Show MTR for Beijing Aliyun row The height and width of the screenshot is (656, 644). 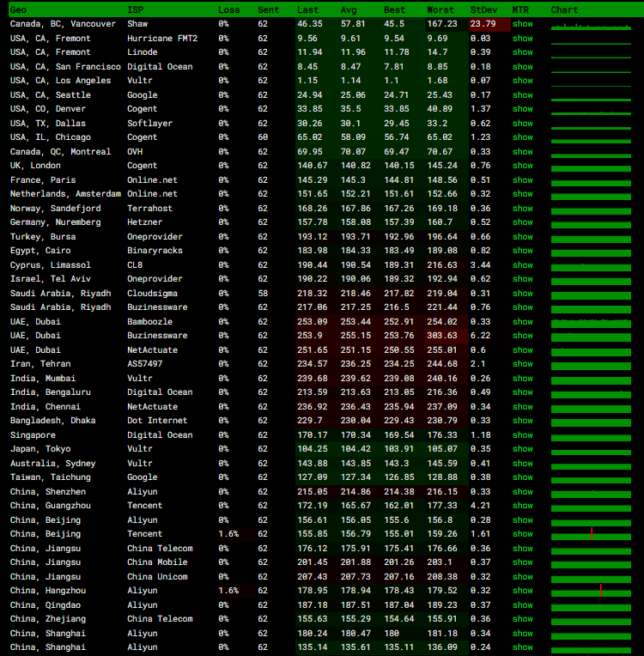(523, 520)
